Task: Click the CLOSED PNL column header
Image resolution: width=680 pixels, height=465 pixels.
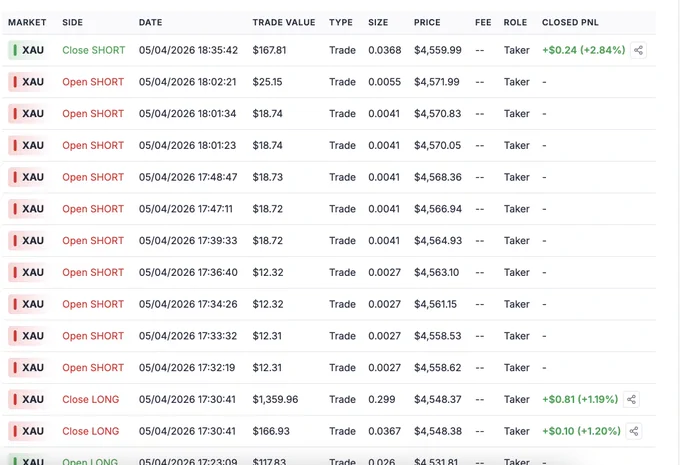Action: (x=570, y=23)
